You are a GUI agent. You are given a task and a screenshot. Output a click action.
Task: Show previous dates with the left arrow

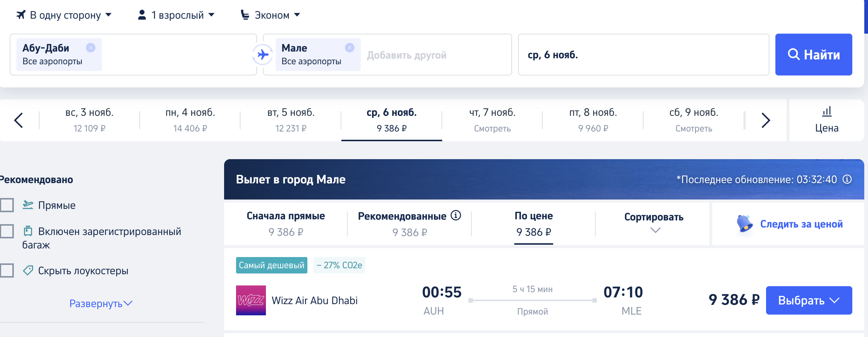click(x=19, y=120)
